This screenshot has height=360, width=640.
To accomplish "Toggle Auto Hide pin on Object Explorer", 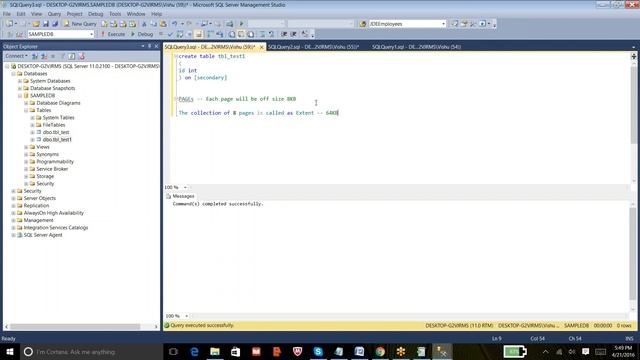I will click(149, 46).
